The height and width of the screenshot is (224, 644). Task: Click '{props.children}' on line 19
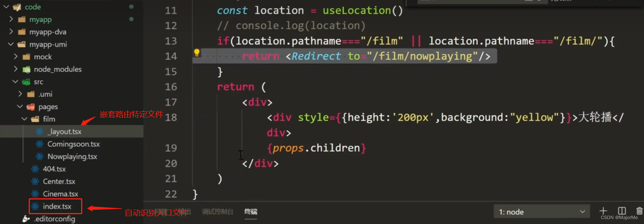pos(316,148)
